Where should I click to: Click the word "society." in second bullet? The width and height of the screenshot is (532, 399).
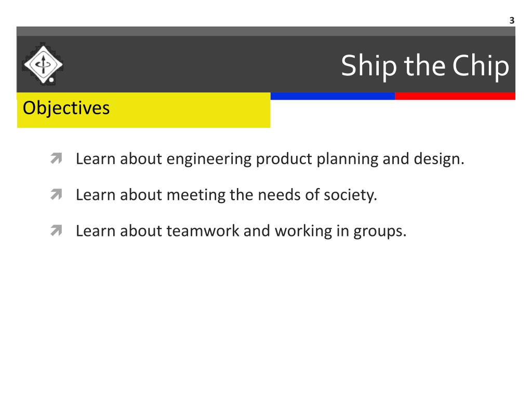[x=351, y=195]
